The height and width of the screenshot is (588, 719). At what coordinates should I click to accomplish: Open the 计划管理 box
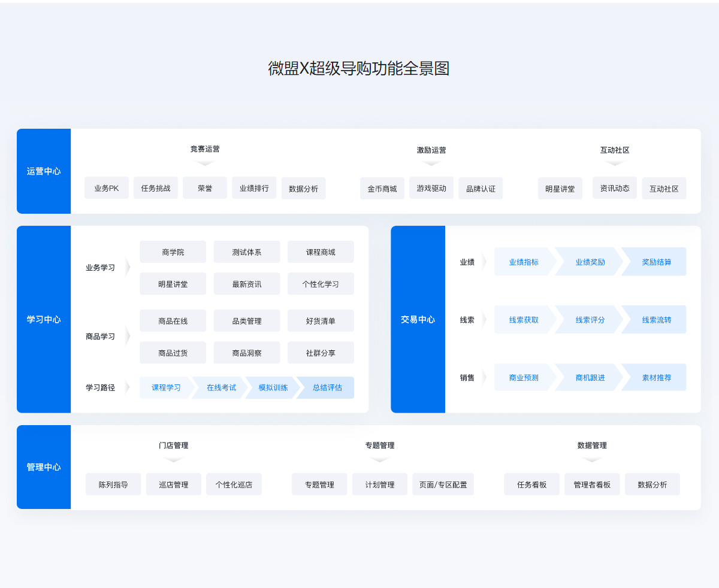click(x=380, y=484)
